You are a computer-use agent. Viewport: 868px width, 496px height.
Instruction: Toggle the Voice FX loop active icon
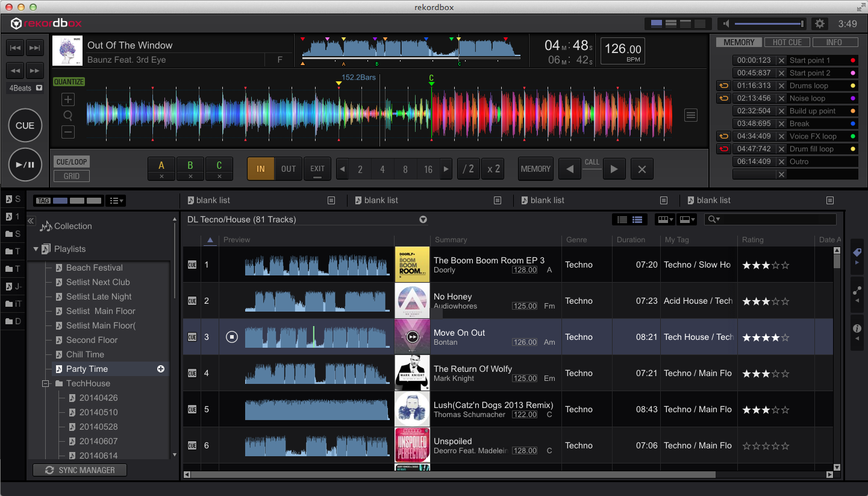click(723, 136)
